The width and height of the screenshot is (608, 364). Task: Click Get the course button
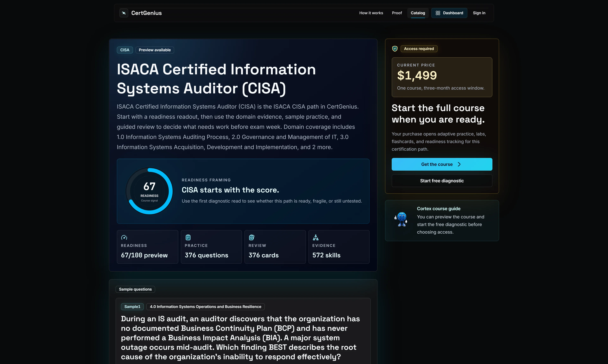coord(442,164)
